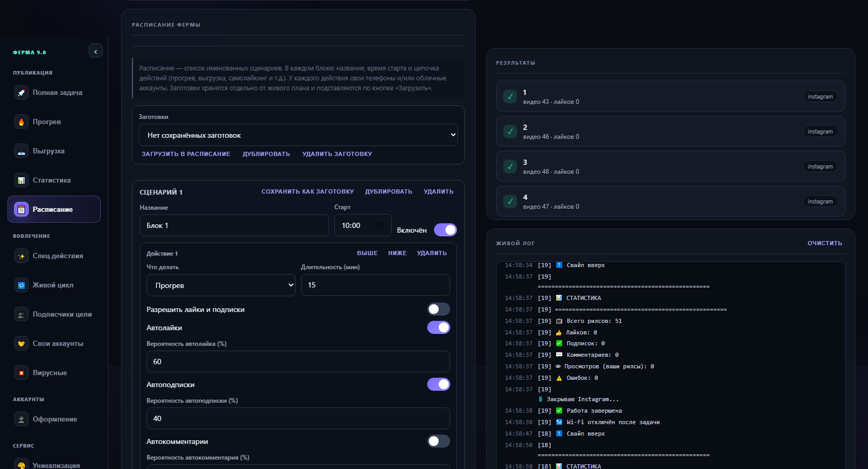Screen dimensions: 868x469
Task: Click the green checkmark icon for result 4
Action: 510,201
